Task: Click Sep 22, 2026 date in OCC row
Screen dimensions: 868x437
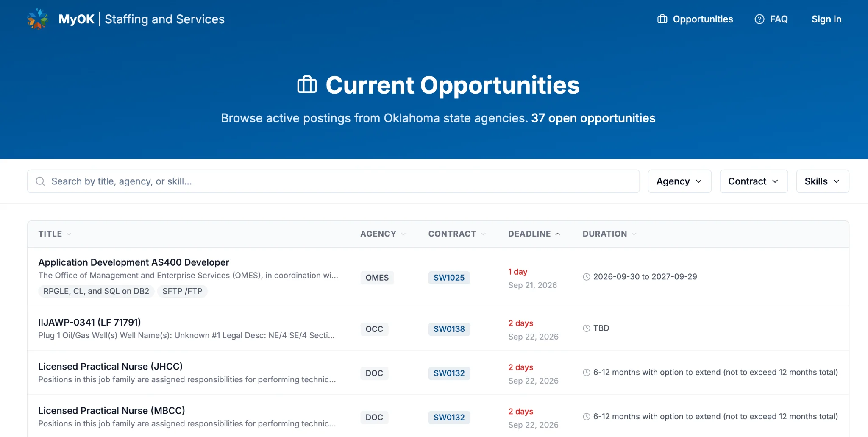Action: [533, 337]
